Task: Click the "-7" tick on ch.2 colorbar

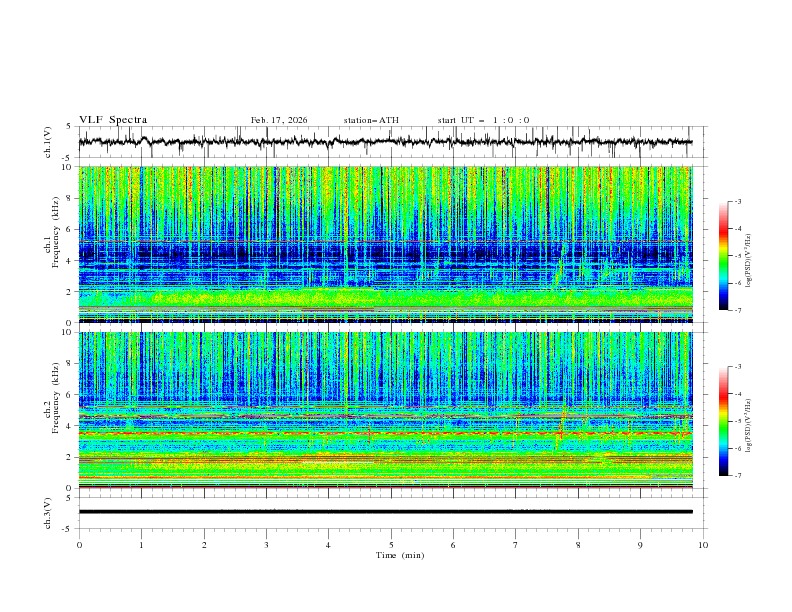Action: 738,476
